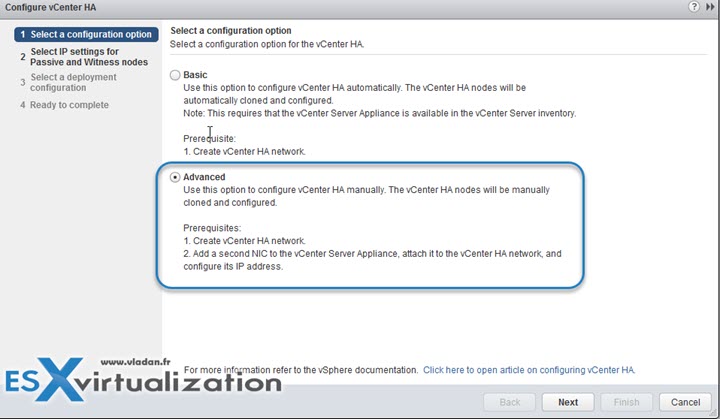720x419 pixels.
Task: Click the Back button
Action: point(509,402)
